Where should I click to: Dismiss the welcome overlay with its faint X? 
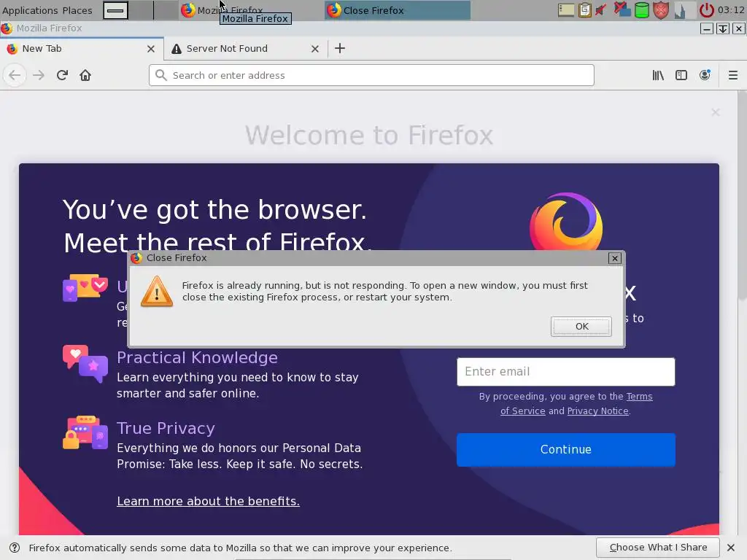pos(715,112)
